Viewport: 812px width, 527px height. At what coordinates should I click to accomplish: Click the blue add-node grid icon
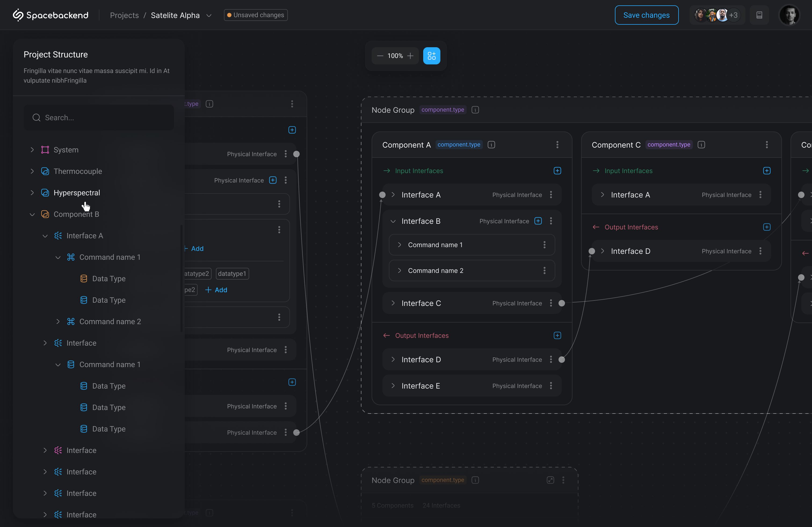432,56
